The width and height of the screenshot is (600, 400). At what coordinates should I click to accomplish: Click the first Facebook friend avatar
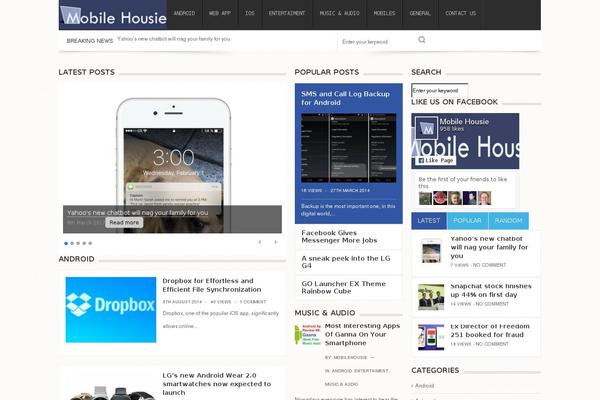click(x=425, y=198)
